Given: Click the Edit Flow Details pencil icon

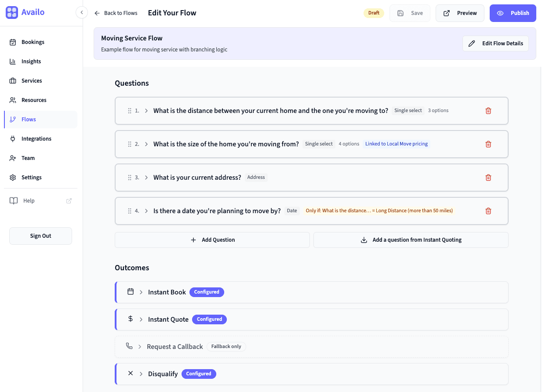Looking at the screenshot, I should click(x=472, y=44).
